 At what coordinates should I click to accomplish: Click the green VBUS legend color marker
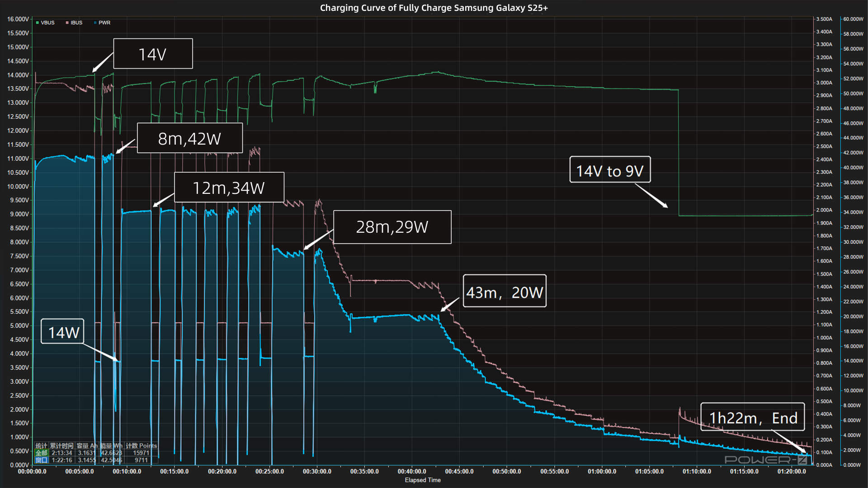[x=37, y=23]
